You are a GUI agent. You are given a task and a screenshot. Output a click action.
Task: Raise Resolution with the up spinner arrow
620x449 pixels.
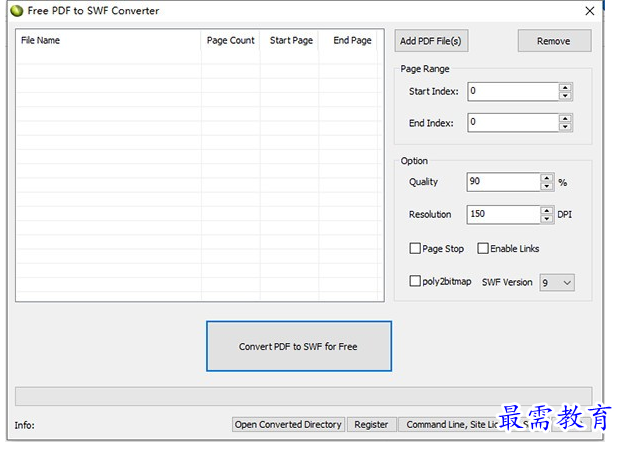(547, 211)
